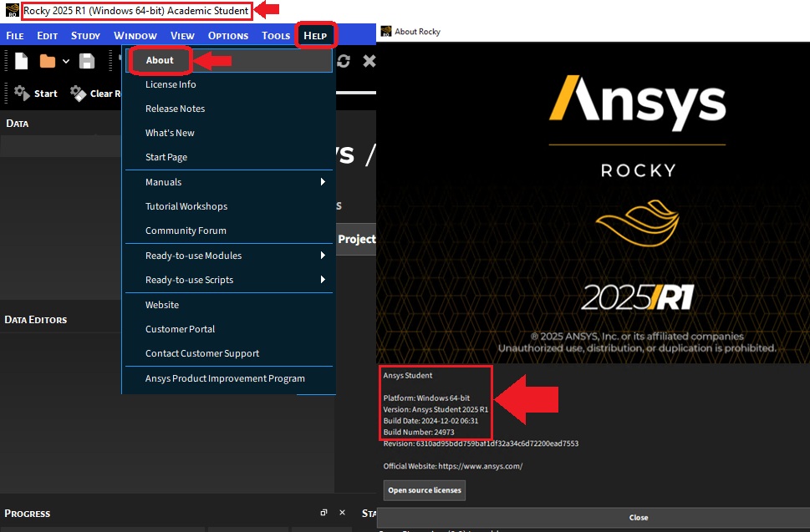Click the About Rocky dialog title icon

pos(386,32)
